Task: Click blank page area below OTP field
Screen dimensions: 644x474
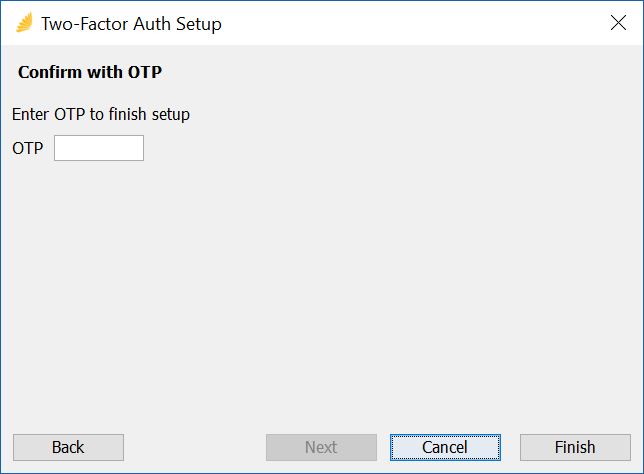Action: 322,288
